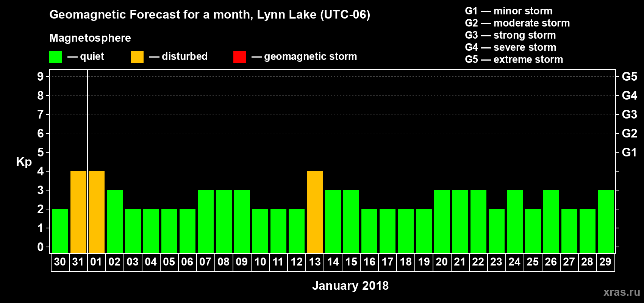Viewport: 644px width, 303px height.
Task: Click the date label 10 on axis
Action: (260, 262)
